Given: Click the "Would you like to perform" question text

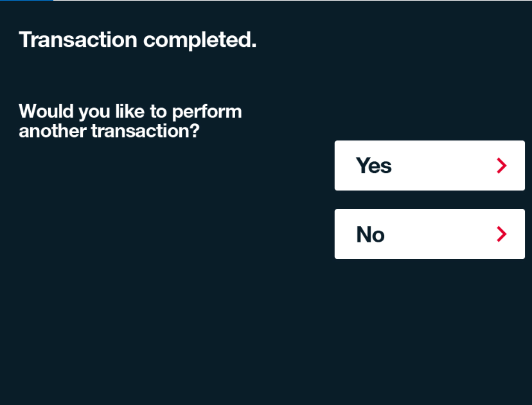Looking at the screenshot, I should click(130, 111).
